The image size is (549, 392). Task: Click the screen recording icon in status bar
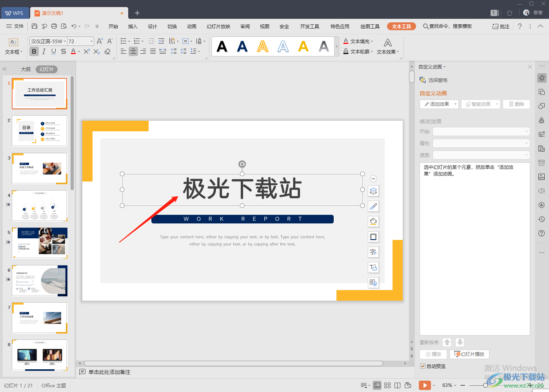(408, 385)
